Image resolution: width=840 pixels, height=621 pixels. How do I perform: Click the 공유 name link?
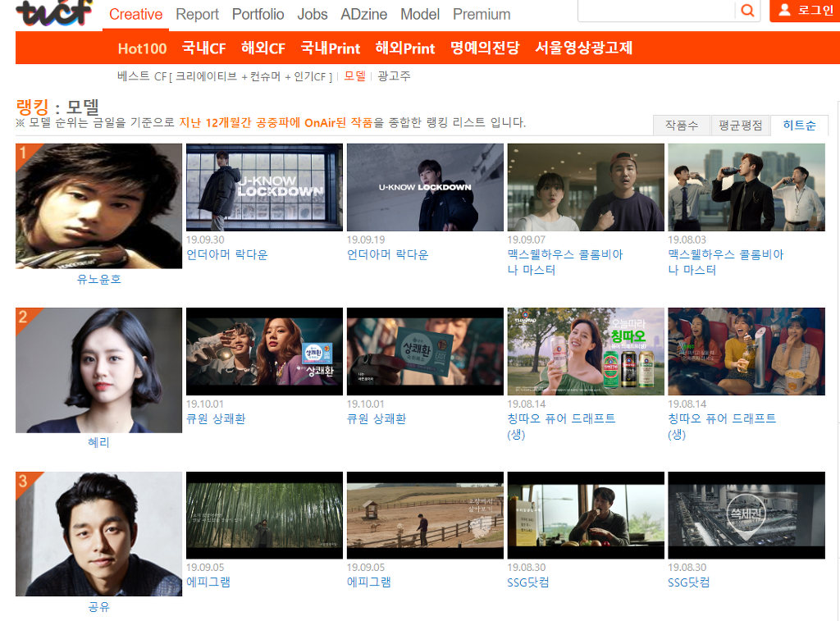coord(98,606)
